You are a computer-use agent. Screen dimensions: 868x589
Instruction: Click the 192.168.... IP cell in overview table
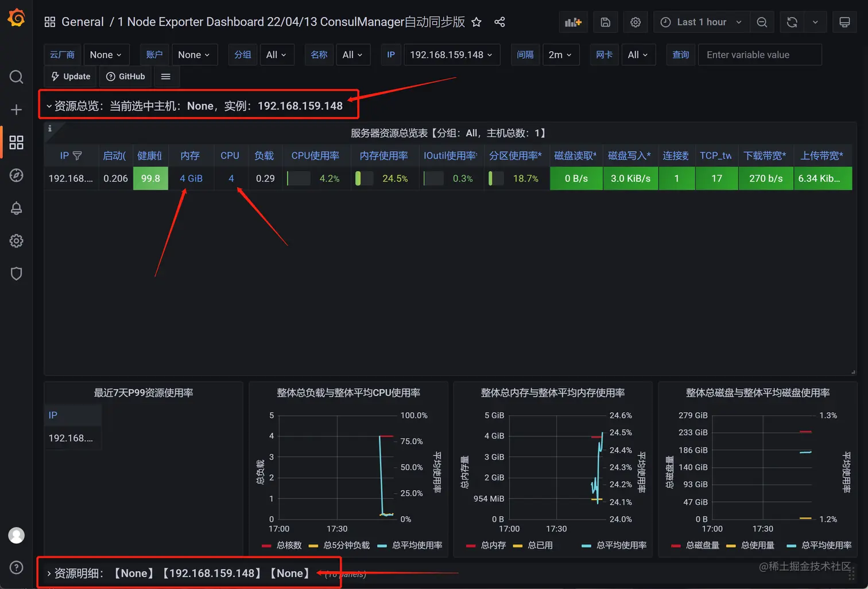click(x=71, y=179)
